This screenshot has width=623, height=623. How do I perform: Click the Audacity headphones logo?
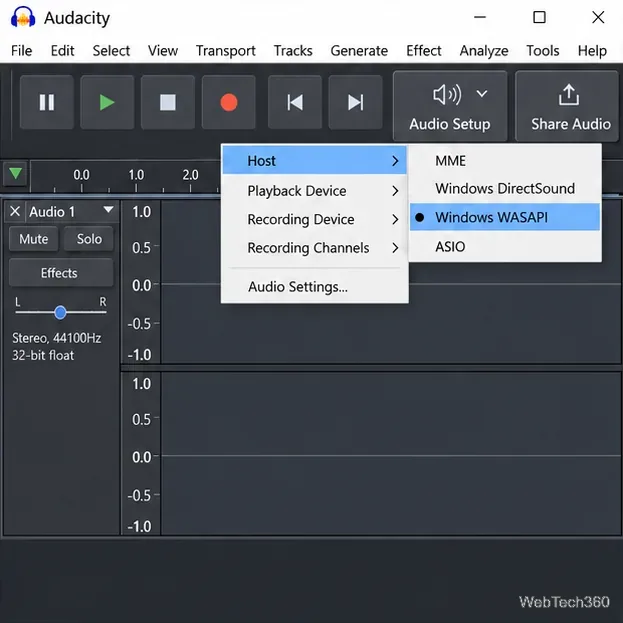pos(23,17)
